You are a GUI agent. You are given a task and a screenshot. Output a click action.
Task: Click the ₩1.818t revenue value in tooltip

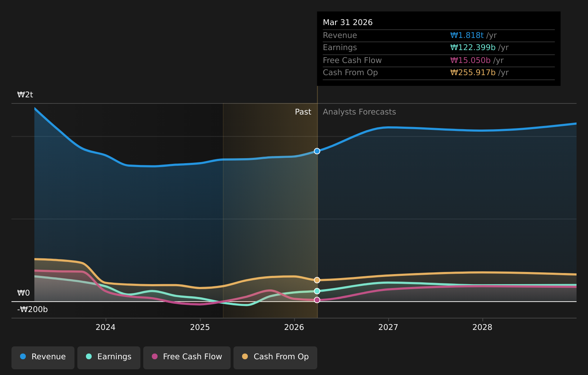tap(467, 35)
